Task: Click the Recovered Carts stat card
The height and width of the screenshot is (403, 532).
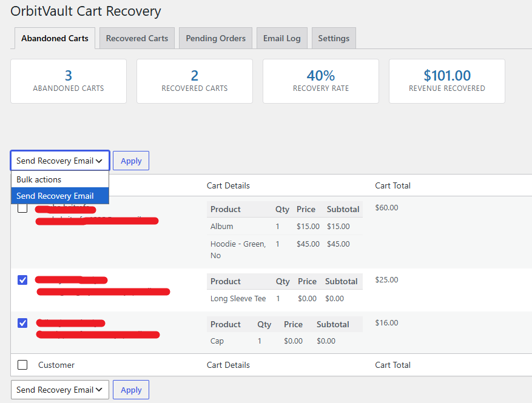Action: click(195, 81)
